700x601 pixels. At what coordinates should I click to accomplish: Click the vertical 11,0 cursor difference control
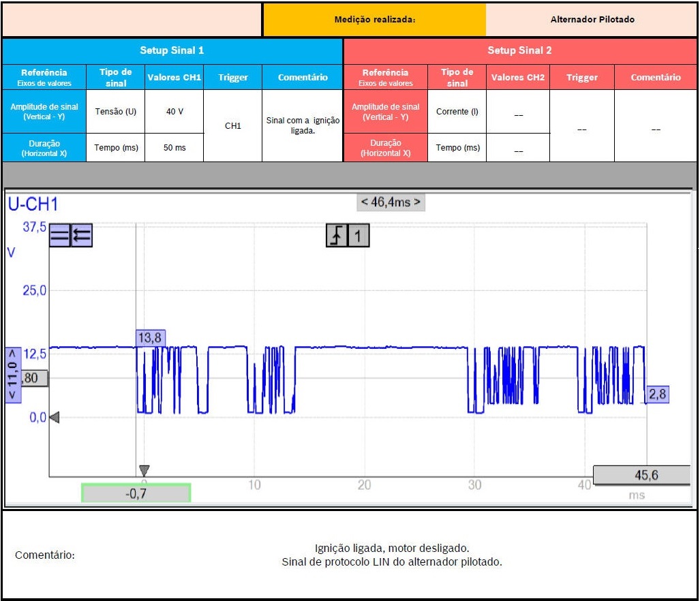(13, 375)
